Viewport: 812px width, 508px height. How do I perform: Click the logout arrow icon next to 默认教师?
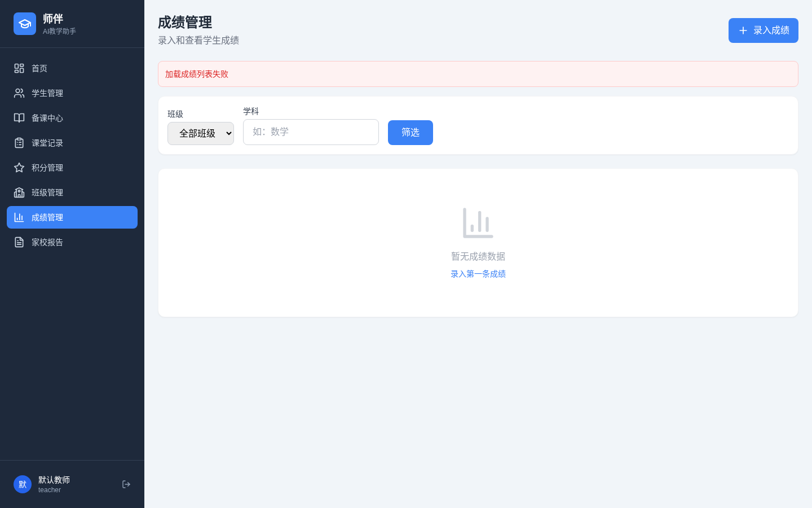[x=126, y=484]
